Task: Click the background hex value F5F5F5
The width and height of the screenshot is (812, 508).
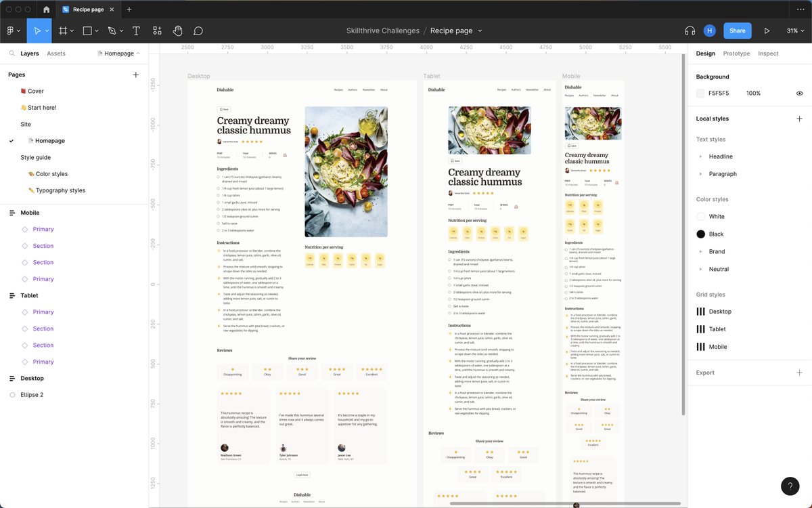Action: pos(719,93)
